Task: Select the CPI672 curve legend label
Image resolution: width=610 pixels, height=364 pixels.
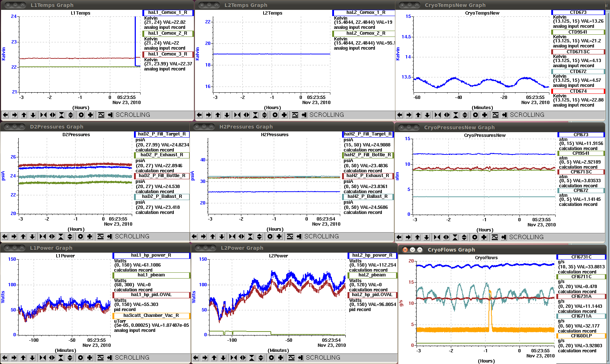Action: click(x=581, y=191)
